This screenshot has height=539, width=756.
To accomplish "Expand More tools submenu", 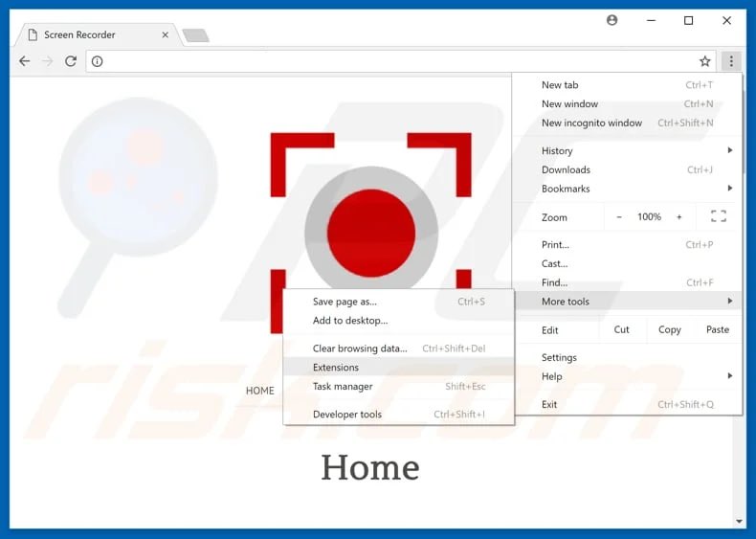I will coord(627,302).
